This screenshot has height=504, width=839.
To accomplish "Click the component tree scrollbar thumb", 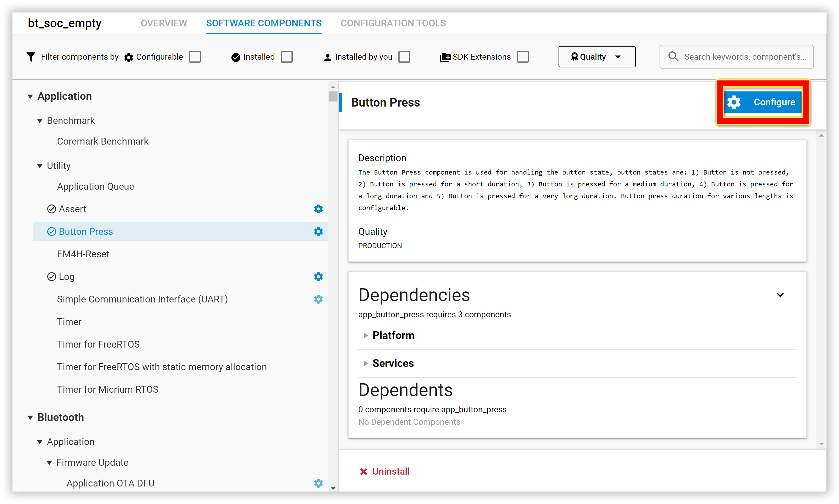I will [333, 96].
